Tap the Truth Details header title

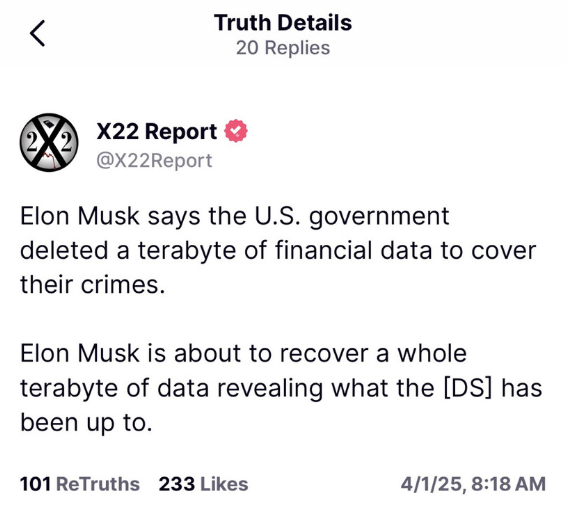[283, 23]
